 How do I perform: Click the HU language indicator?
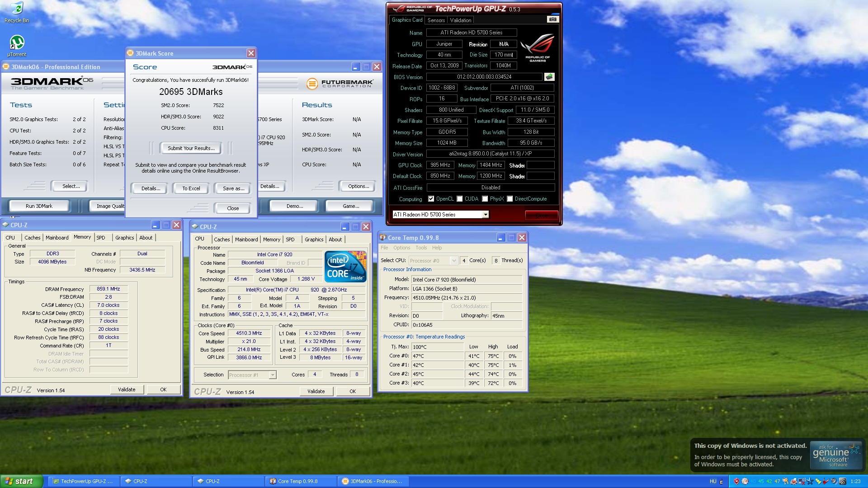(x=713, y=481)
